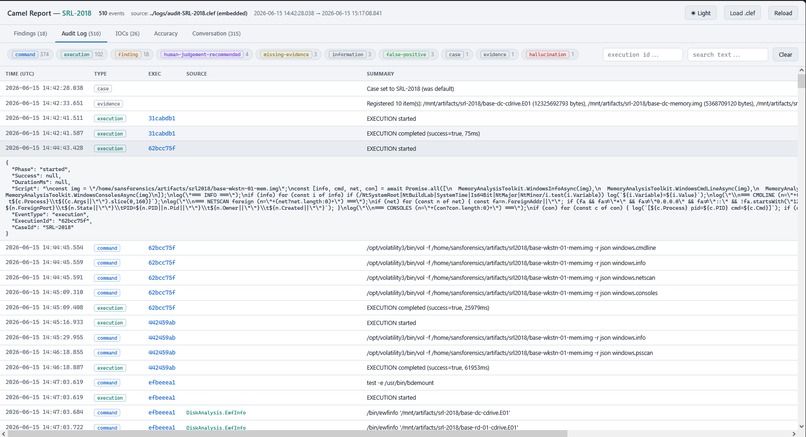Click the source audit-SRL-2018.clef path text
Screen dimensions: 806x437
tap(198, 13)
